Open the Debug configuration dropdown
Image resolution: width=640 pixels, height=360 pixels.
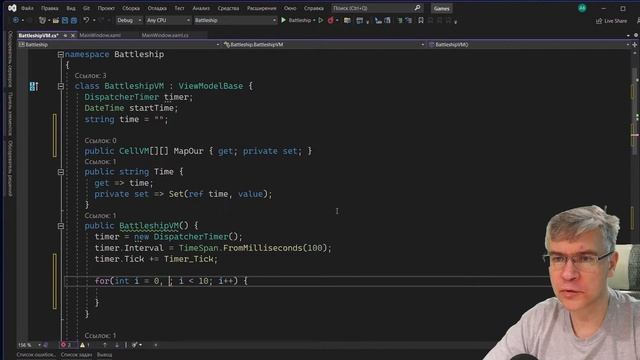pos(129,20)
